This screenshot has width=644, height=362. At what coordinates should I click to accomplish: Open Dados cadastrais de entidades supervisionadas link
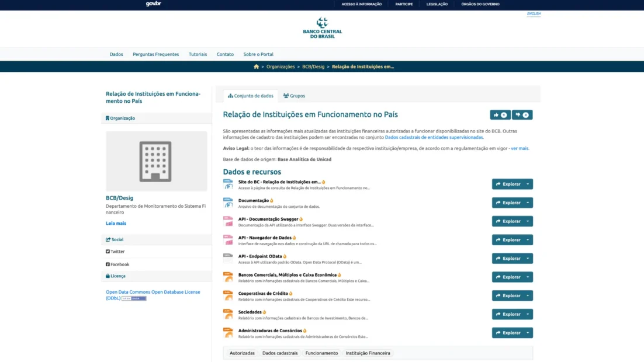pyautogui.click(x=434, y=137)
